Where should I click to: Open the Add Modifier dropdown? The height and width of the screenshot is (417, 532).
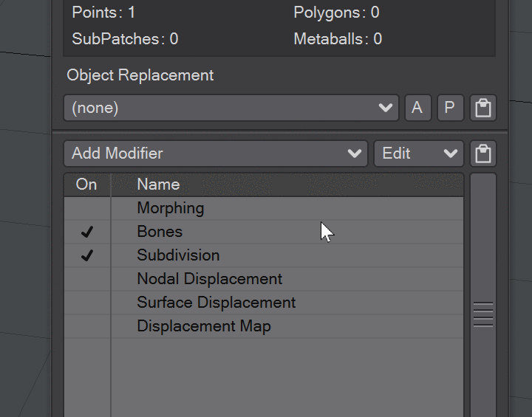click(216, 154)
